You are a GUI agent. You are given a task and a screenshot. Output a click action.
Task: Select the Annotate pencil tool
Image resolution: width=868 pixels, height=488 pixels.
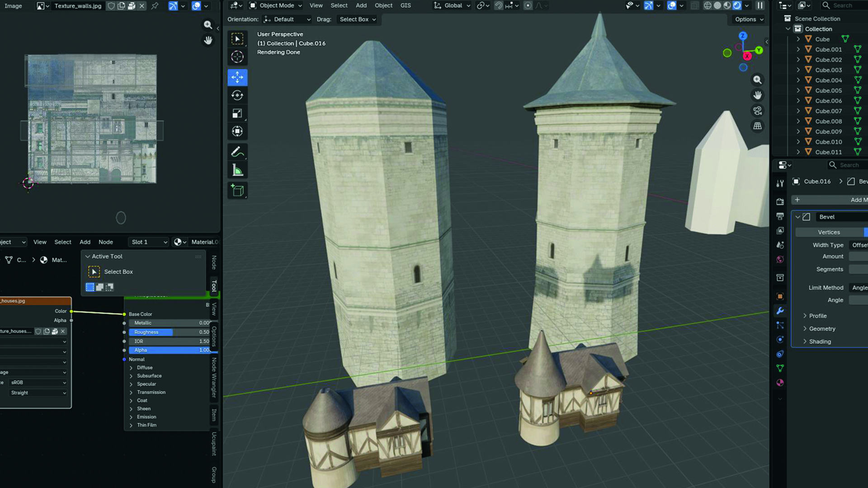click(237, 152)
